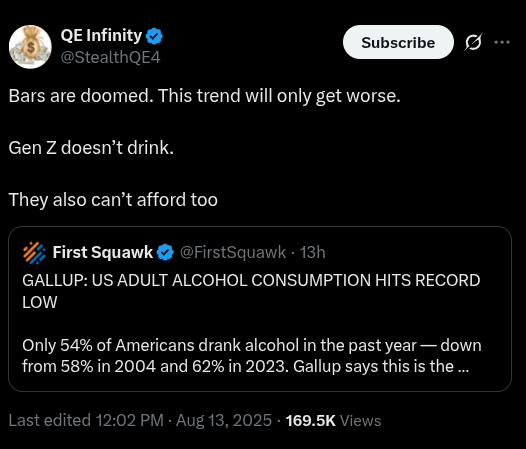Screen dimensions: 526x449
Task: Click the Aug 13, 2025 post date
Action: (224, 420)
